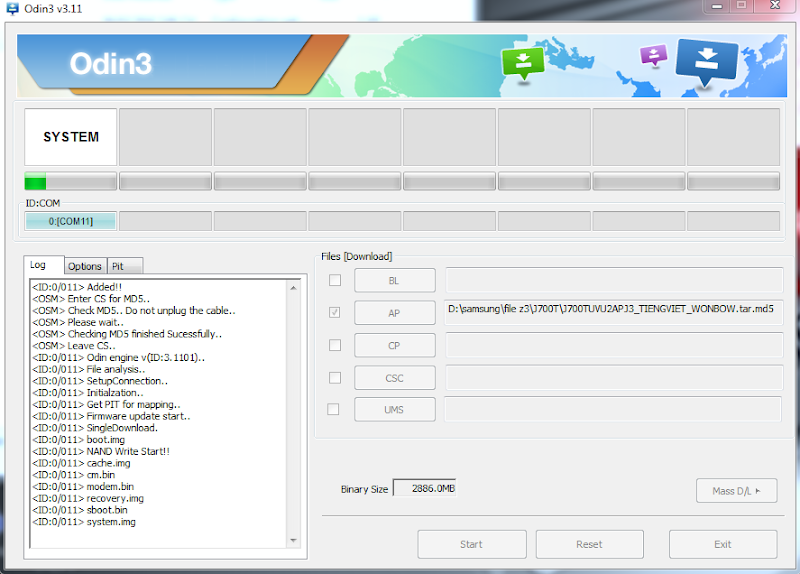800x574 pixels.
Task: Click the 'File analysis..' log line
Action: point(89,369)
